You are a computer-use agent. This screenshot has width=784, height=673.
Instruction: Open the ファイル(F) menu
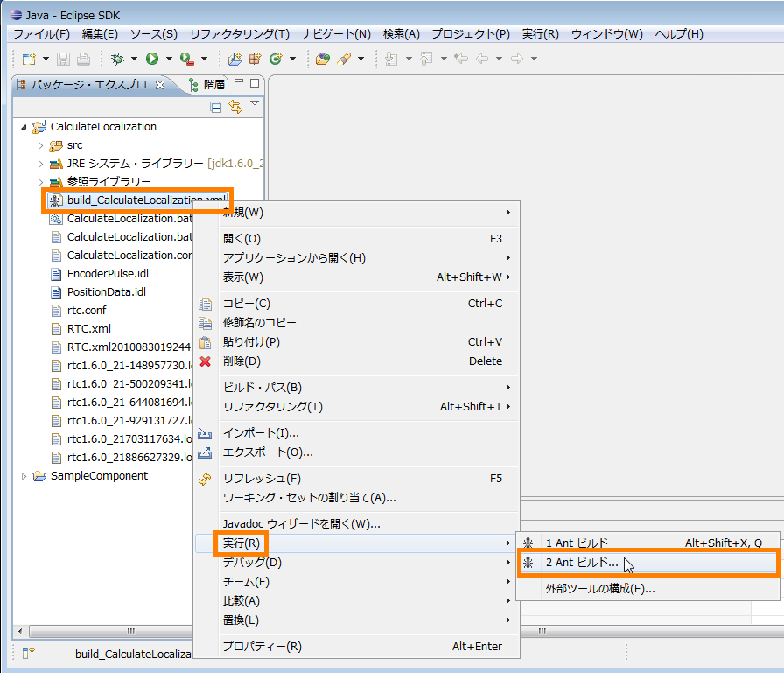pos(41,34)
